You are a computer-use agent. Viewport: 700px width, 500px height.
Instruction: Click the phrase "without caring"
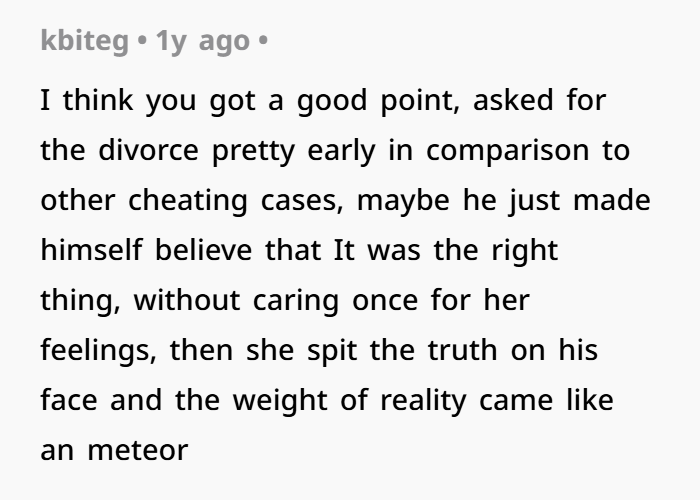tap(236, 301)
